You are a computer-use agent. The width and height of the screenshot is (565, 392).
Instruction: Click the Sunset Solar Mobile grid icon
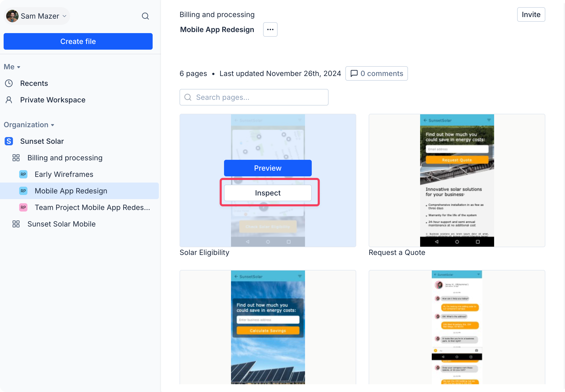click(16, 224)
